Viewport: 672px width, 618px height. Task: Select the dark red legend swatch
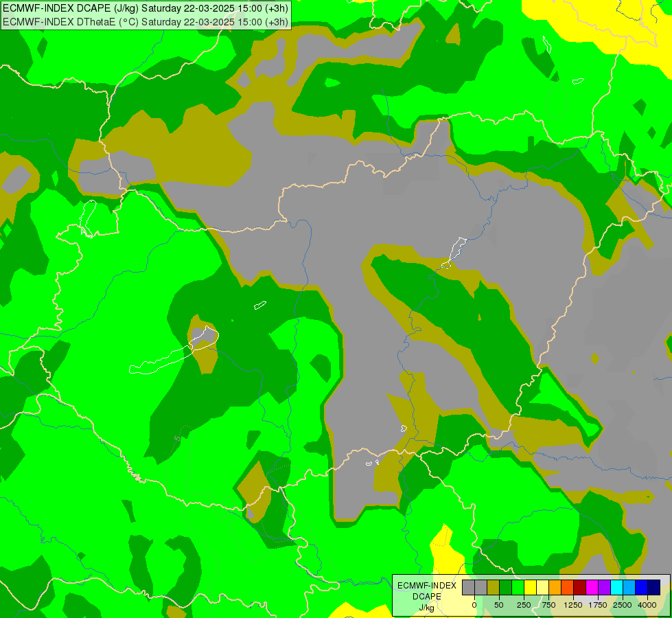pos(580,588)
